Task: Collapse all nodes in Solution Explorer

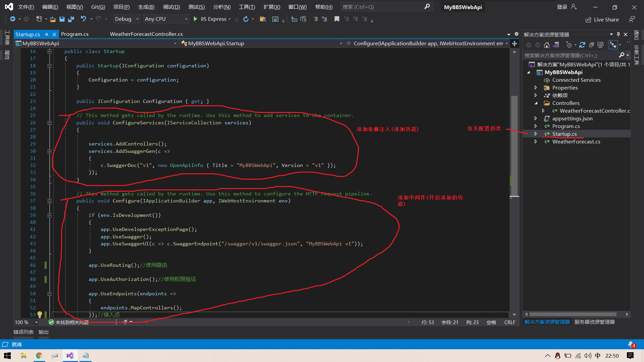Action: (x=591, y=45)
